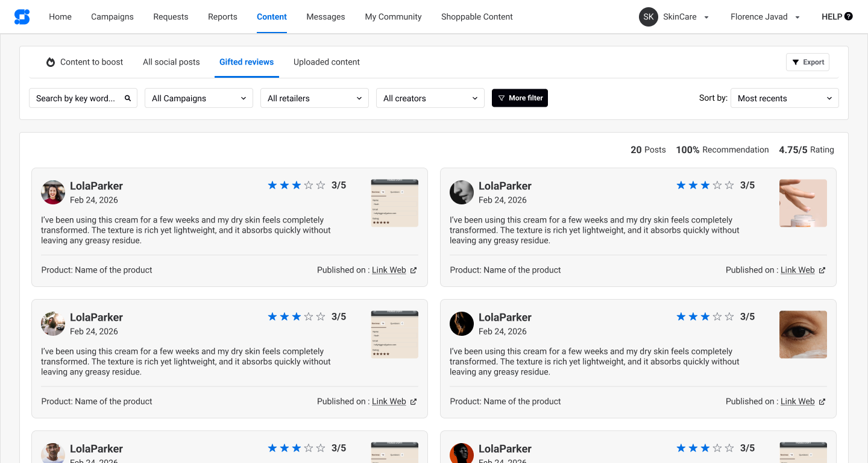Navigate to Reports
The image size is (868, 463).
222,17
